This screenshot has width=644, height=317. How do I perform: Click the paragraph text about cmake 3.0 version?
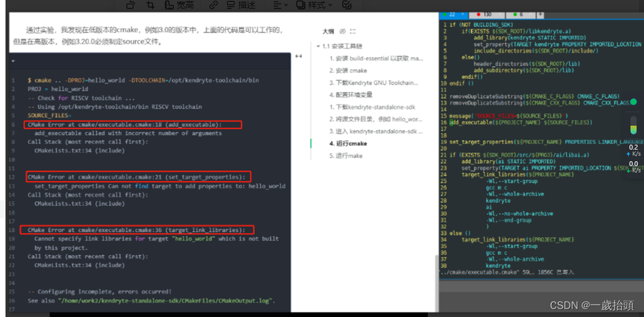(149, 36)
